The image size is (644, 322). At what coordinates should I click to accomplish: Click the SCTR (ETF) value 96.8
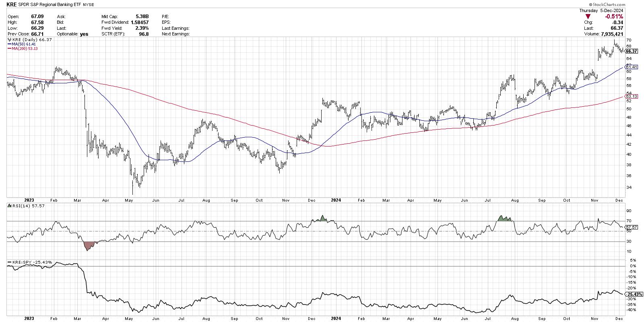click(144, 34)
